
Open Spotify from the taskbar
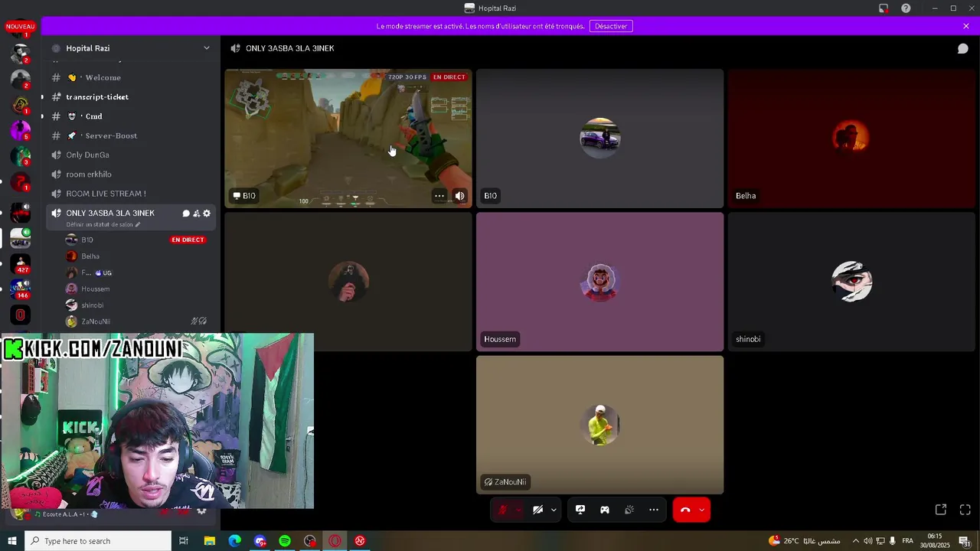pos(285,541)
